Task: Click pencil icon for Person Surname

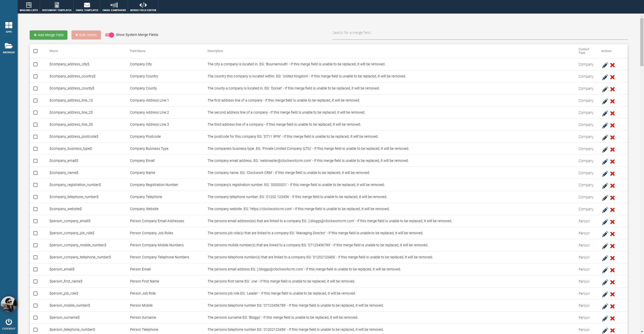Action: [x=605, y=318]
